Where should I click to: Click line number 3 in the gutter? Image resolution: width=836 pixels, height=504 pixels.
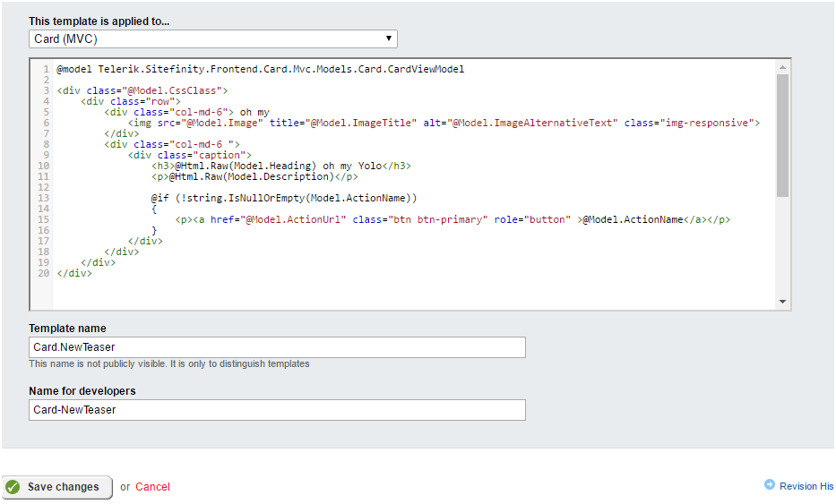[x=46, y=90]
